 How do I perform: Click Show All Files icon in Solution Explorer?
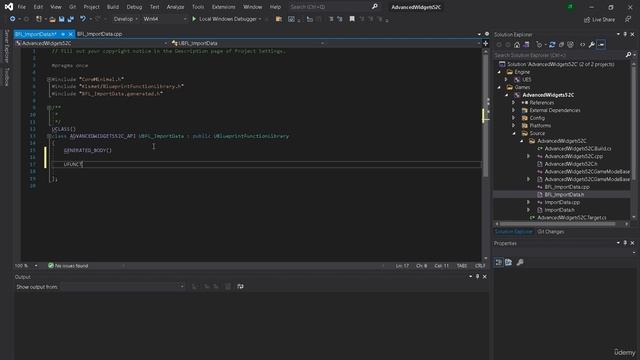[571, 44]
